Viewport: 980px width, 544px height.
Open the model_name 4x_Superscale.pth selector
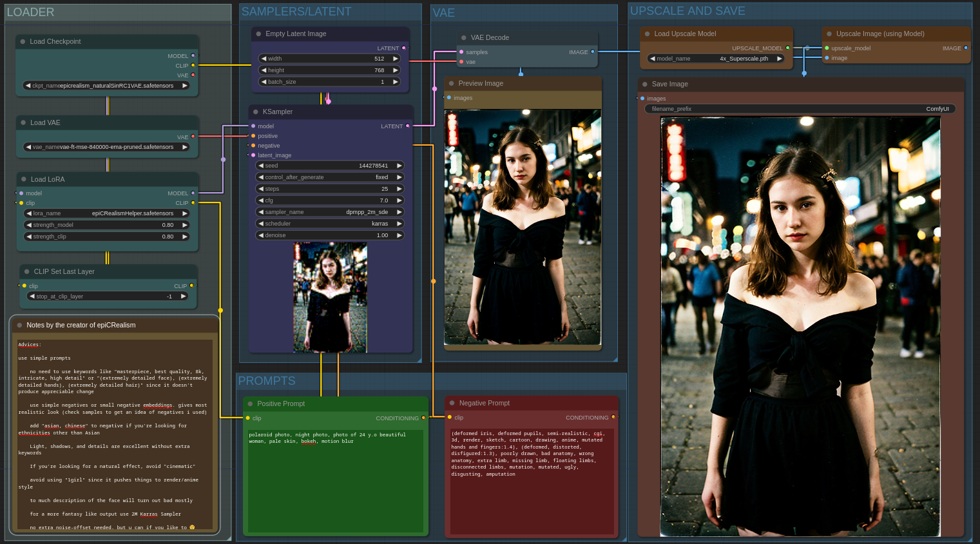715,58
